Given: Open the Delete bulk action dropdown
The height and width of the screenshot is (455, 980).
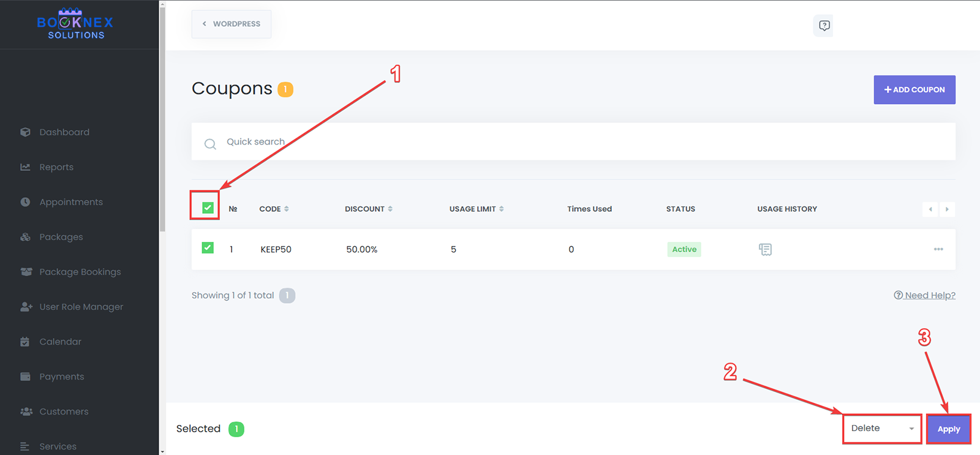Looking at the screenshot, I should pyautogui.click(x=881, y=429).
